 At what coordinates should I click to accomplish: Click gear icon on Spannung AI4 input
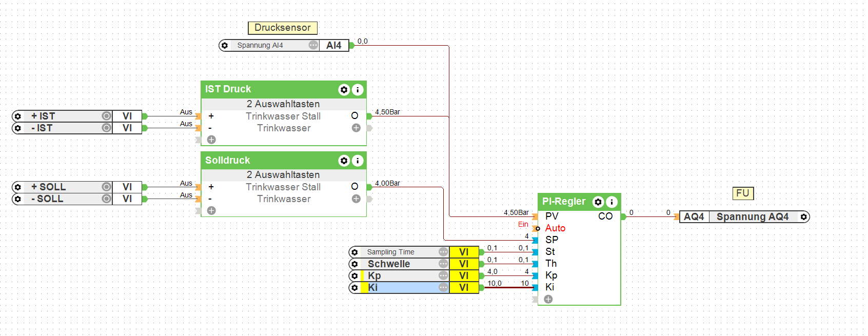(225, 46)
